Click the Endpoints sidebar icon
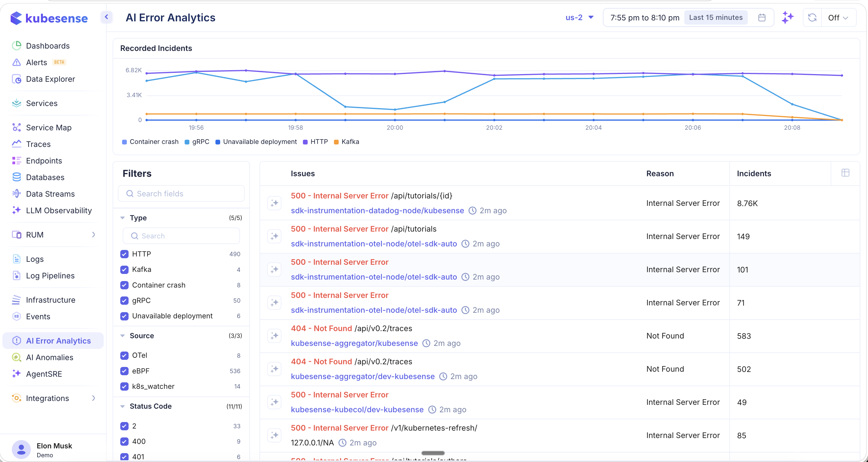868x462 pixels. pos(16,161)
